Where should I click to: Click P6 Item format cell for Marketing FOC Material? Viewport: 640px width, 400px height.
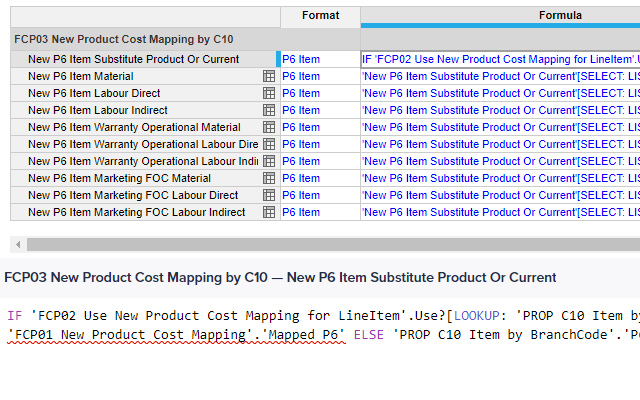(320, 178)
